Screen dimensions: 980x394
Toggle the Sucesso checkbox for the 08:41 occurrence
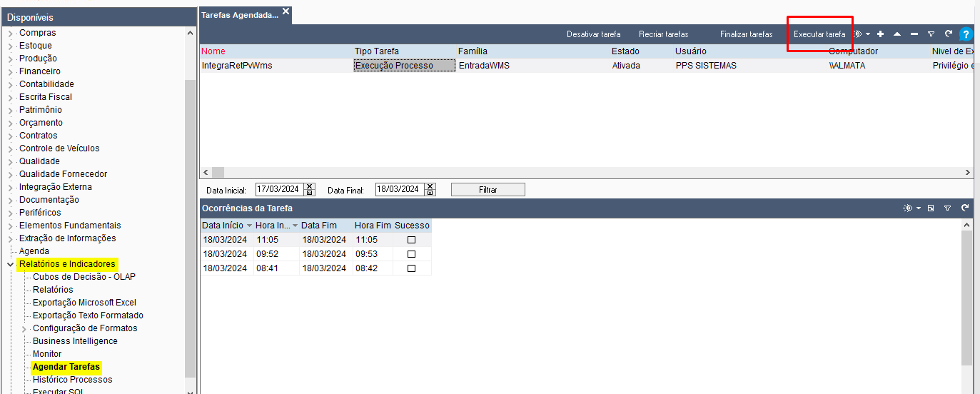click(x=411, y=268)
